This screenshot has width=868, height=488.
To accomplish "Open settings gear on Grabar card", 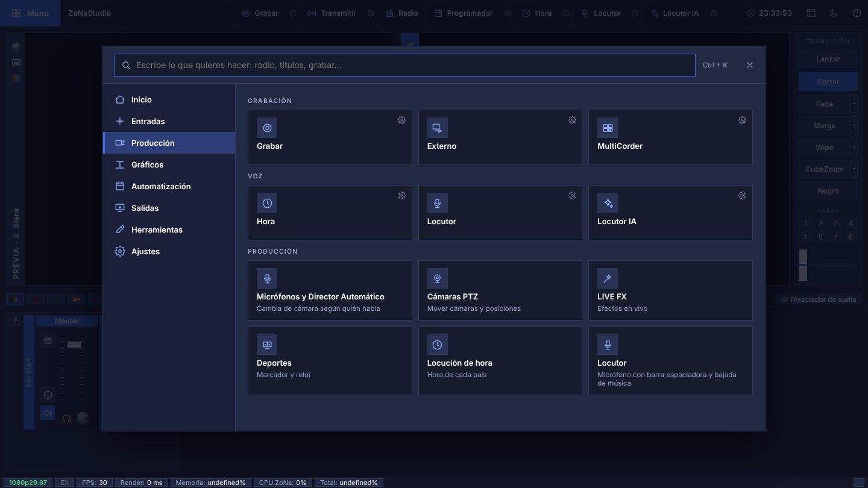I will 401,120.
